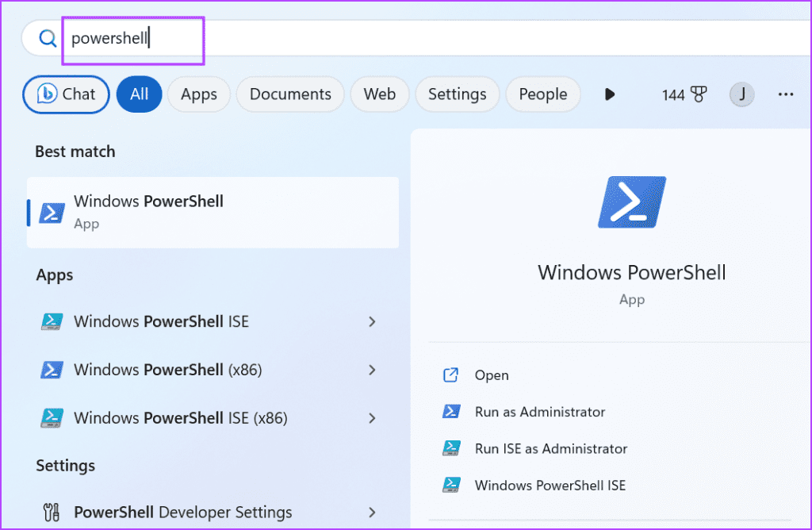Click PowerShell icon in Best match row
Image resolution: width=812 pixels, height=530 pixels.
pyautogui.click(x=52, y=213)
